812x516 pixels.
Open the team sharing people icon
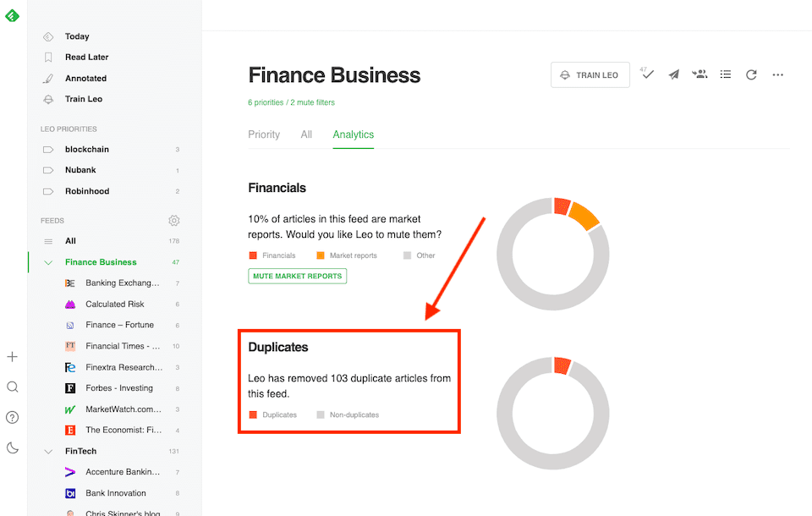pyautogui.click(x=700, y=74)
